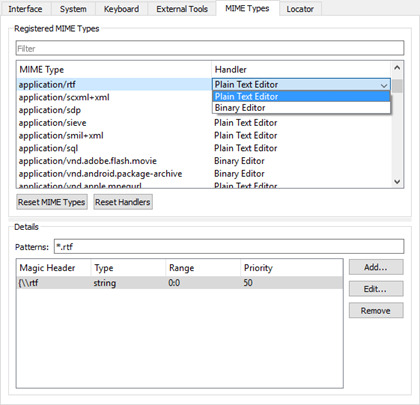Click the Add... magic header button
420x405 pixels.
[376, 267]
